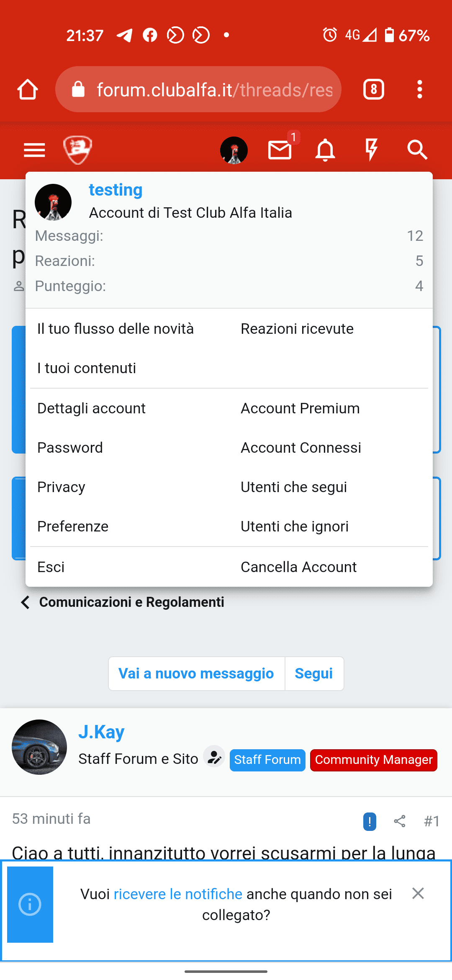This screenshot has width=452, height=980.
Task: Open the lightning bolt what's new icon
Action: [371, 150]
